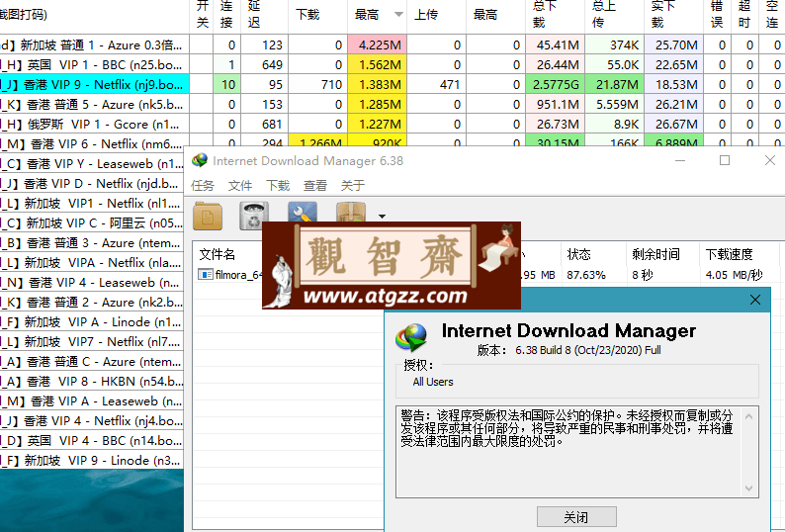Screen dimensions: 785x532
Task: Open the 查看 menu
Action: (315, 185)
